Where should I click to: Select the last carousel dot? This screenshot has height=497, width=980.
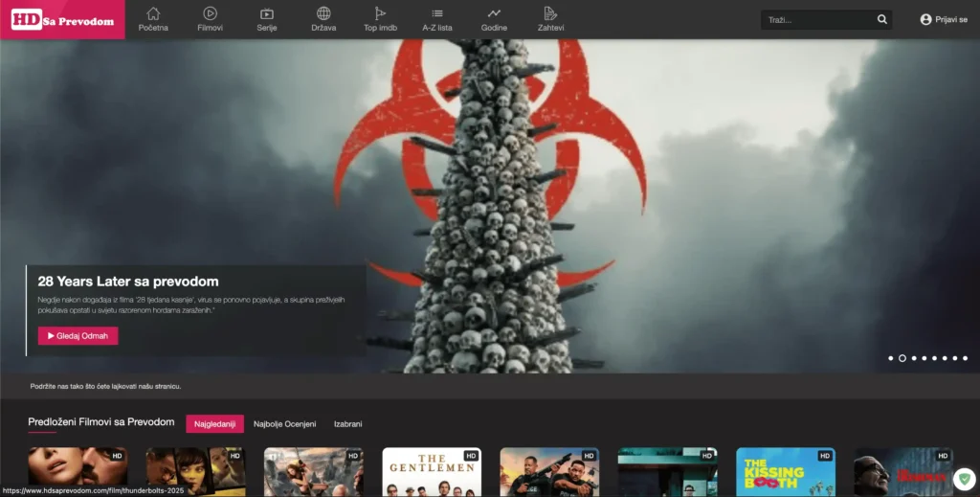(x=965, y=358)
